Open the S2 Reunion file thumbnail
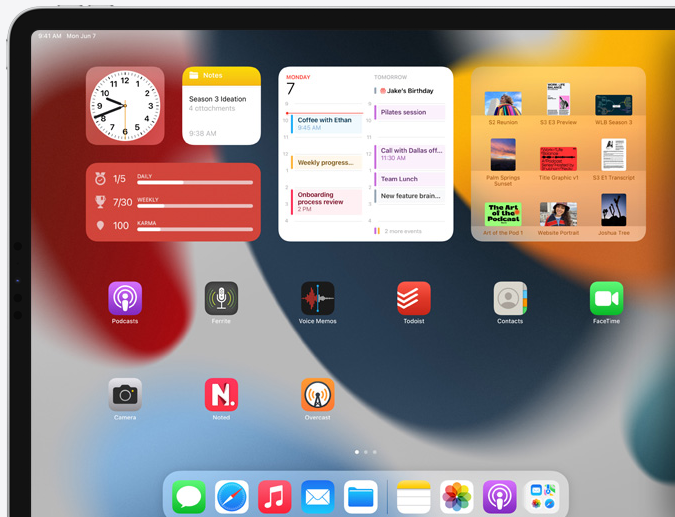This screenshot has width=675, height=517. 503,104
